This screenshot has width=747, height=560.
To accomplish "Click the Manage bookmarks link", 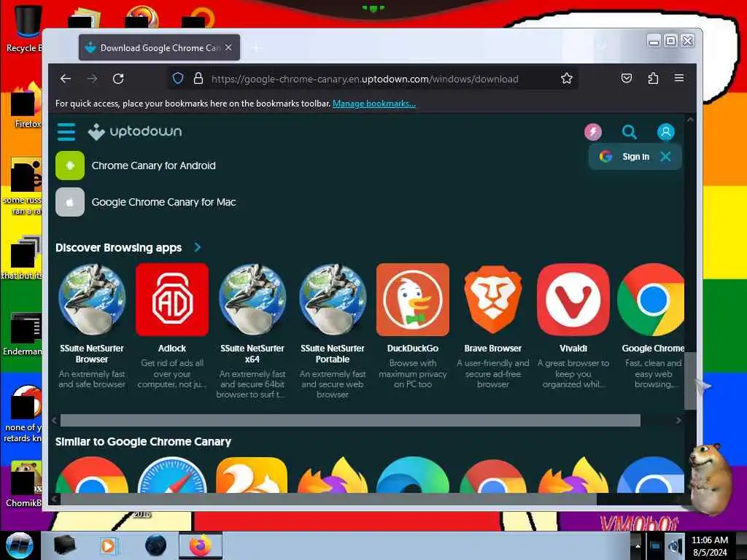I will (x=374, y=104).
